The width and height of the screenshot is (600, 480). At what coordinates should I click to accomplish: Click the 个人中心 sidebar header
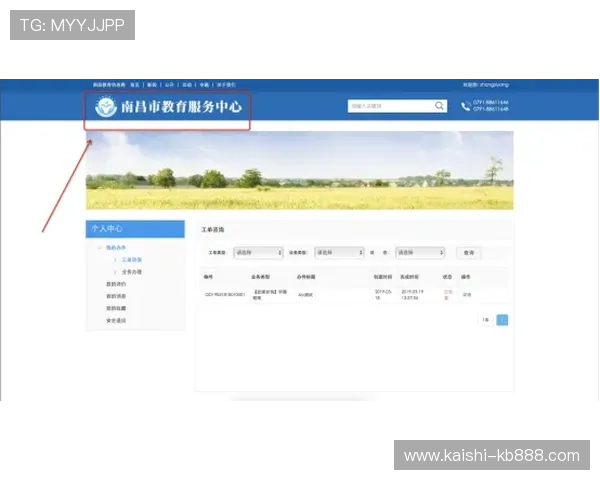[135, 229]
